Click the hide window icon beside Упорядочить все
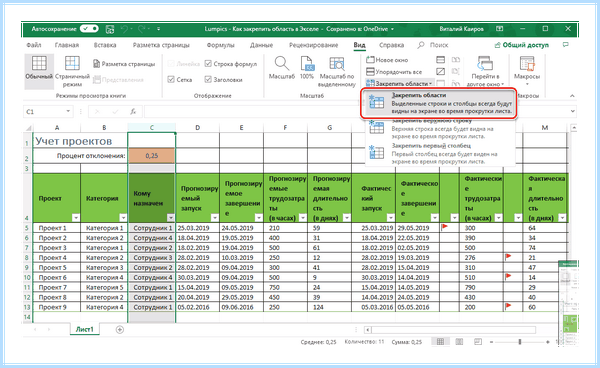The height and width of the screenshot is (368, 600). 440,72
